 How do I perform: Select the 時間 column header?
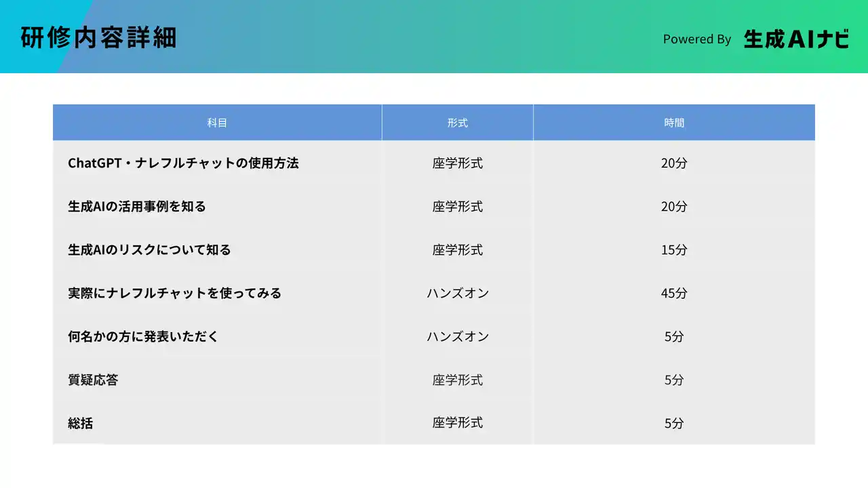click(x=674, y=123)
